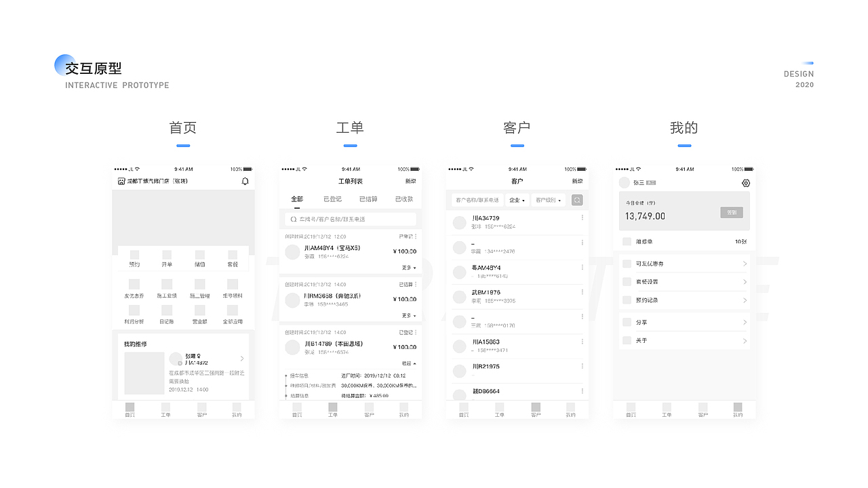Select the 已登记 tab in 工单列表

[332, 199]
